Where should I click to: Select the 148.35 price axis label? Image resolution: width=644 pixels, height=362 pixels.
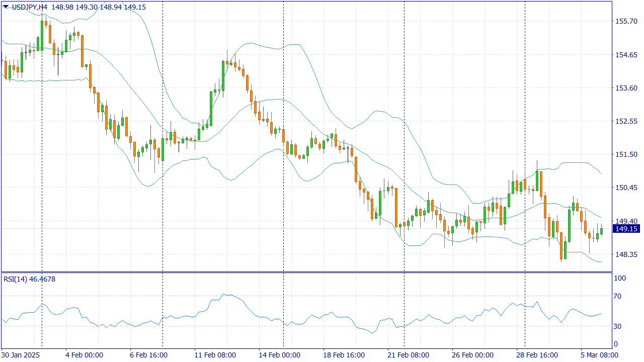pyautogui.click(x=626, y=254)
